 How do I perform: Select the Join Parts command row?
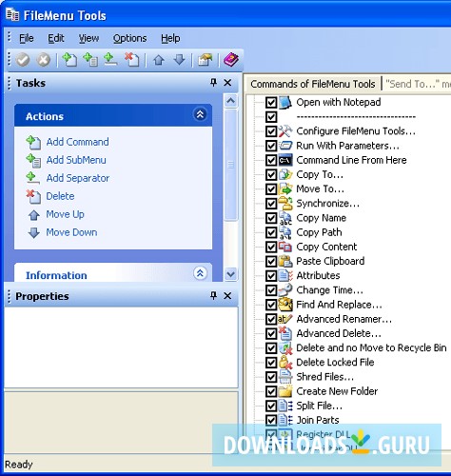(x=318, y=420)
